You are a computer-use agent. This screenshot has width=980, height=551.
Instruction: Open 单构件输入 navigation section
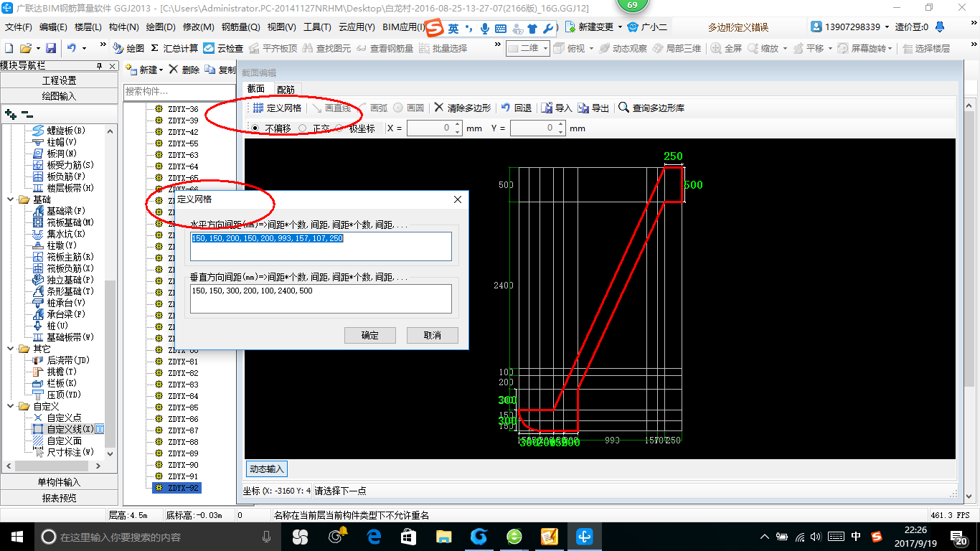[x=59, y=482]
